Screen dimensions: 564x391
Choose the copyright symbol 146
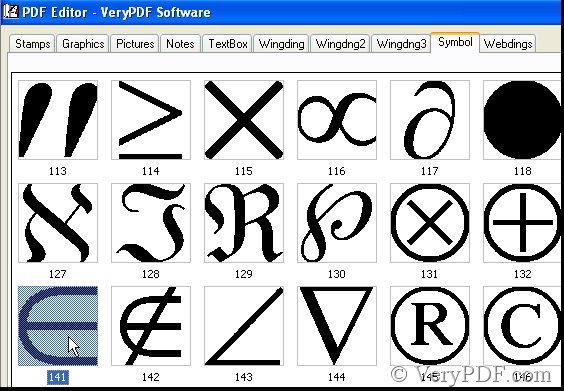522,326
